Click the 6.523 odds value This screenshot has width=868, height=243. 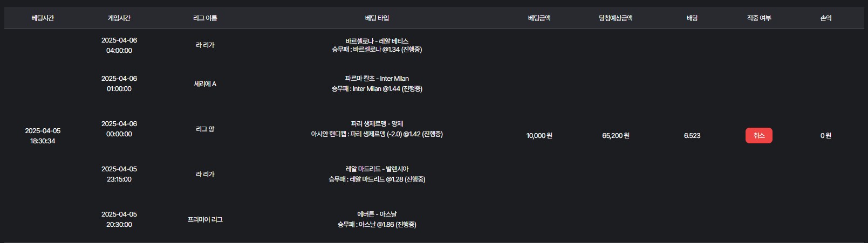tap(692, 136)
